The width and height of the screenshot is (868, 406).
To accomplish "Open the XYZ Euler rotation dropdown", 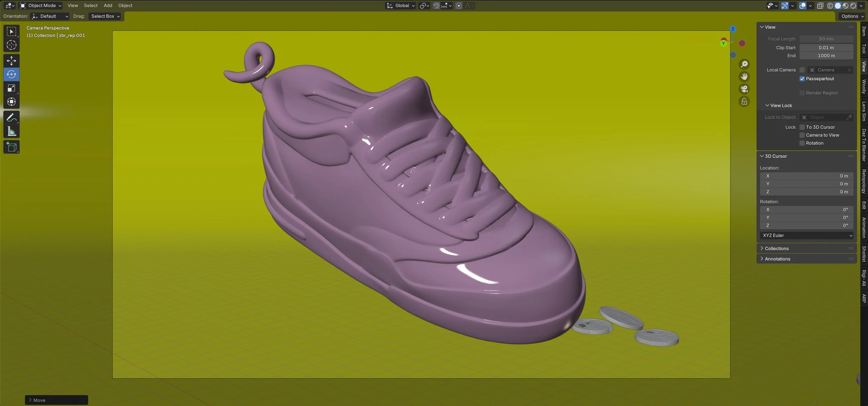I will pos(806,235).
